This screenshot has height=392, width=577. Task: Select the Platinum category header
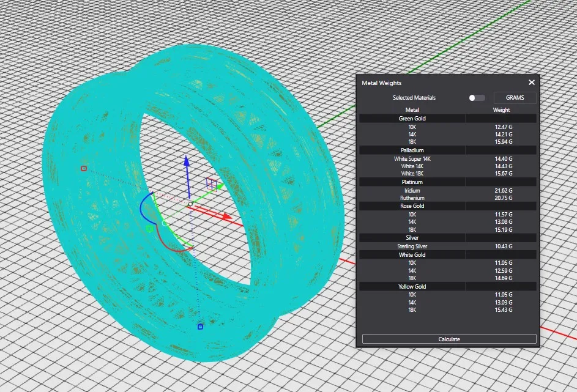click(412, 182)
